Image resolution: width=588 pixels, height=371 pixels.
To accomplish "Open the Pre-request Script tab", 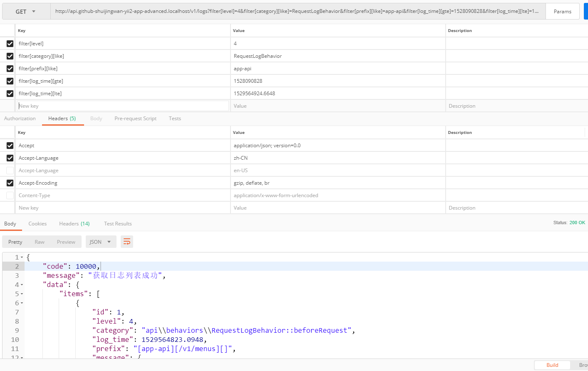I will [x=135, y=119].
